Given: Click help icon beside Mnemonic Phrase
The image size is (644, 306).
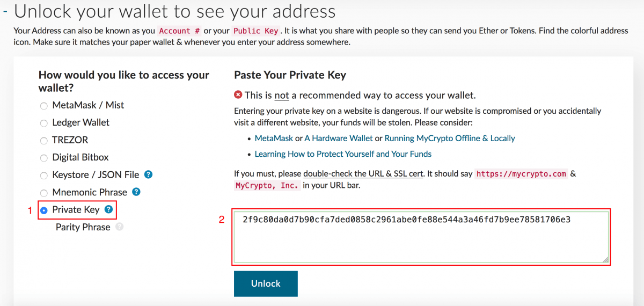Looking at the screenshot, I should pos(136,192).
